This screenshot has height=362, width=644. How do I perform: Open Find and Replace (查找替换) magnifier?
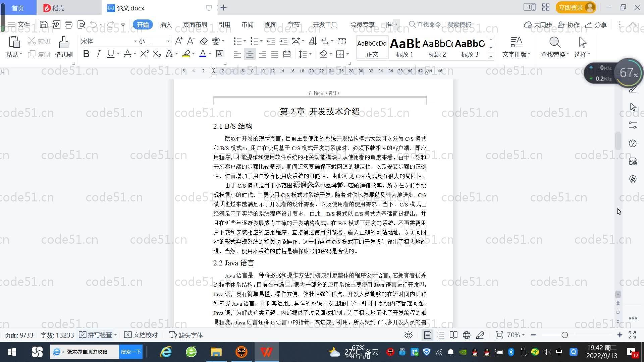[555, 42]
